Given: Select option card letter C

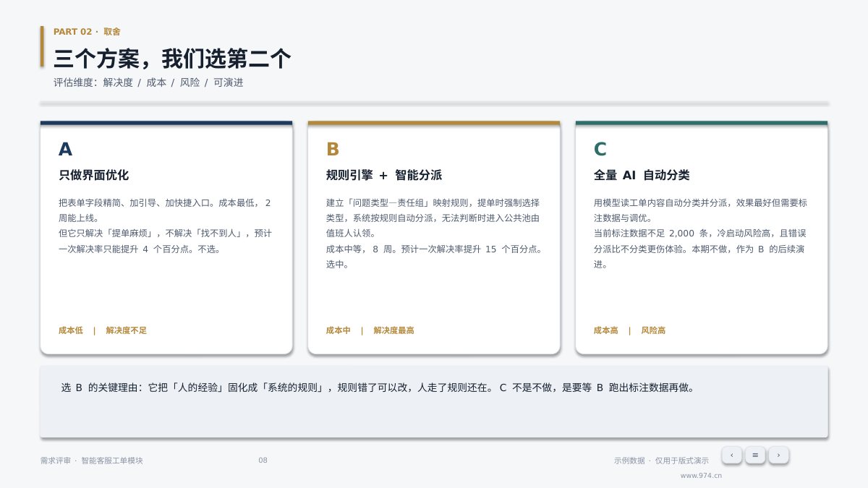Looking at the screenshot, I should 600,150.
